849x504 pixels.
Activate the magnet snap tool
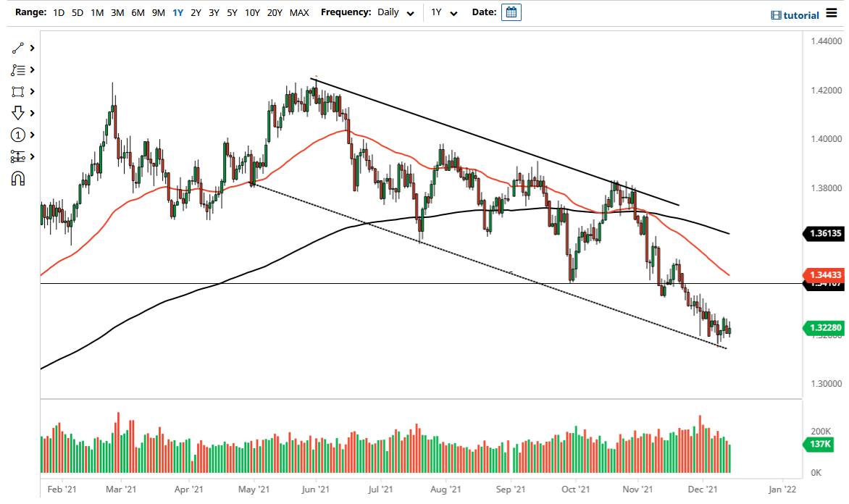pyautogui.click(x=18, y=177)
